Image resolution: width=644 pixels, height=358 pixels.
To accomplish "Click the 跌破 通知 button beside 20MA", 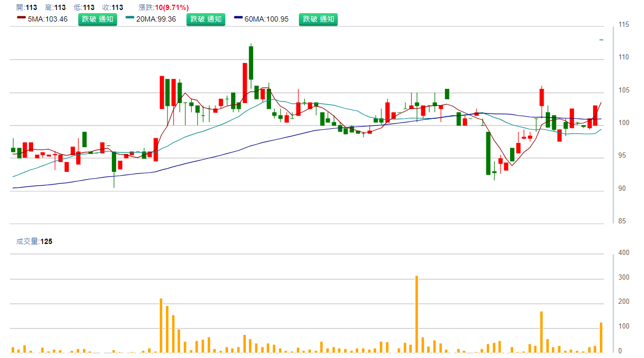I will (206, 19).
